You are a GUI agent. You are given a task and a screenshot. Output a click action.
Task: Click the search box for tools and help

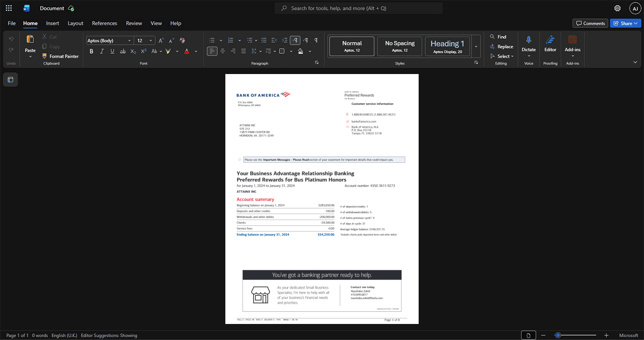[359, 8]
